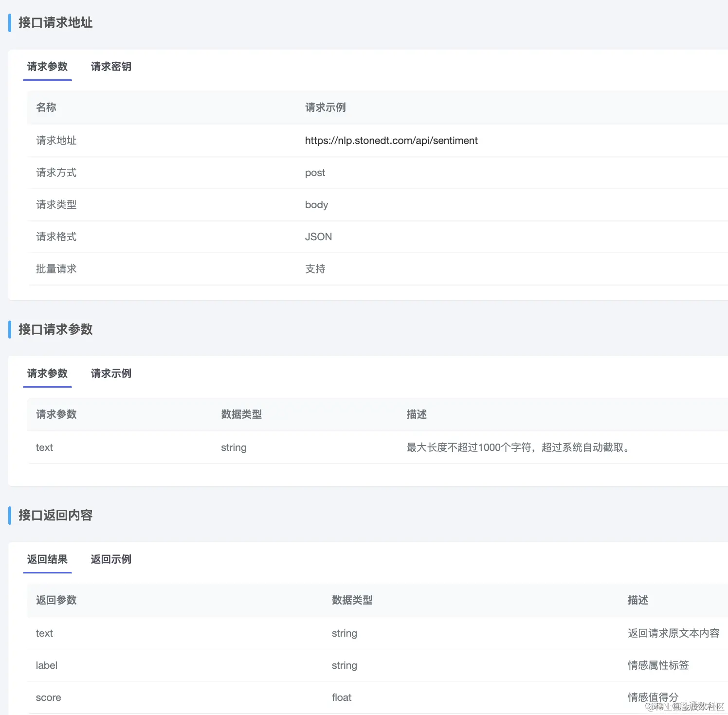Click the 接口请求地址 section heading
Screen dimensions: 728x715
pos(55,23)
